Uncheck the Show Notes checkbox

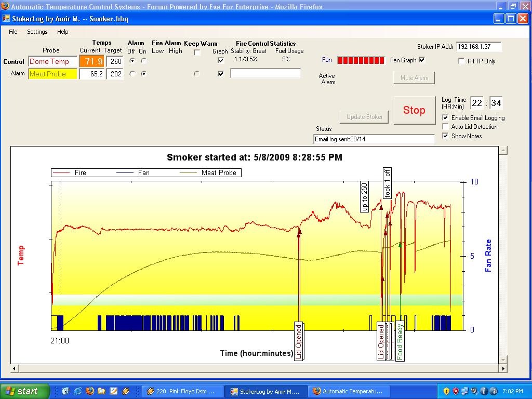click(446, 136)
